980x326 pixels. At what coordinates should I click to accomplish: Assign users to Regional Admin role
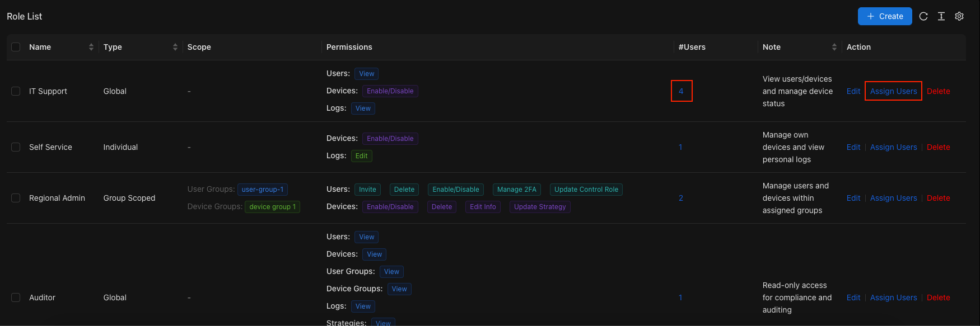point(894,198)
